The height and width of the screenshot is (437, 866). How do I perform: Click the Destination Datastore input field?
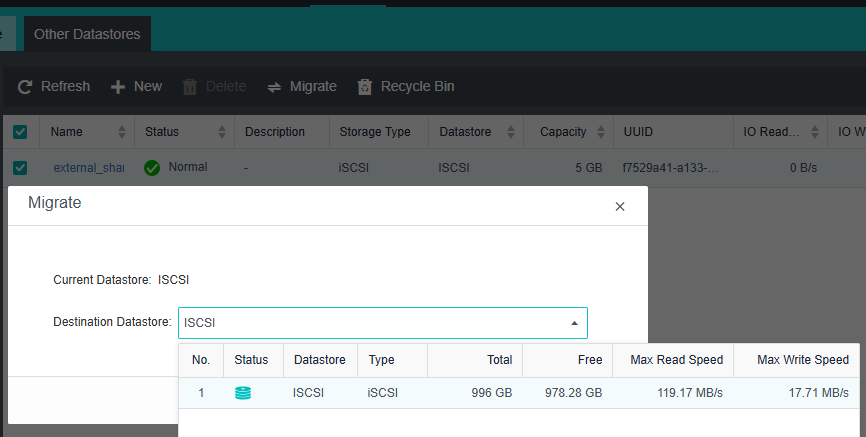[370, 323]
